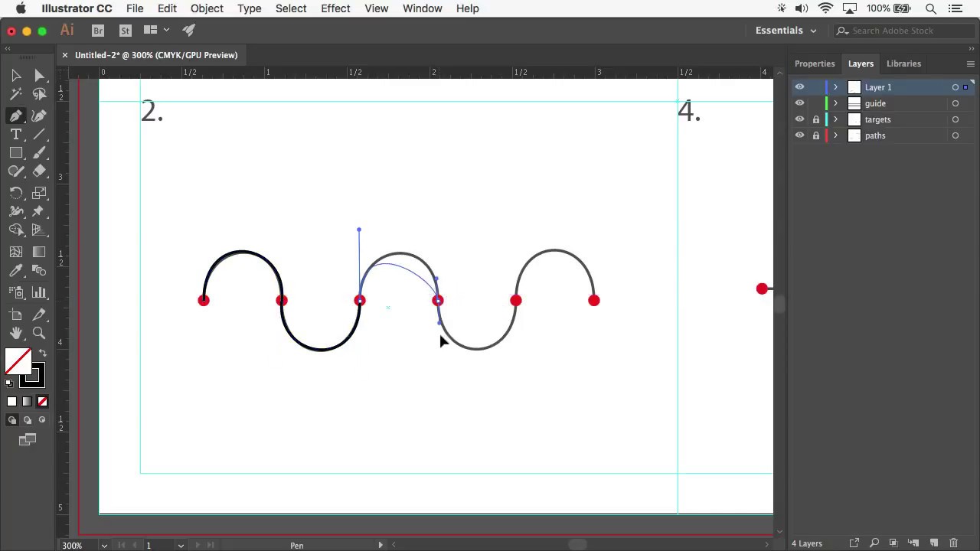
Task: Click Make/Release Clipping Mask icon
Action: tap(893, 543)
